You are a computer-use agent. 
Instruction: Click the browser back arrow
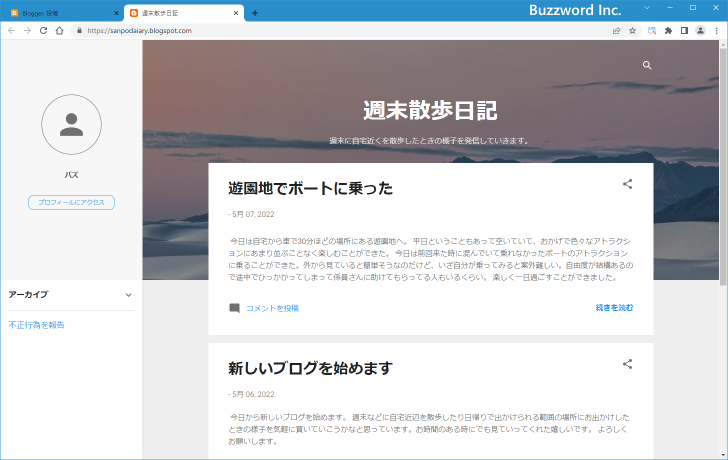[x=12, y=31]
